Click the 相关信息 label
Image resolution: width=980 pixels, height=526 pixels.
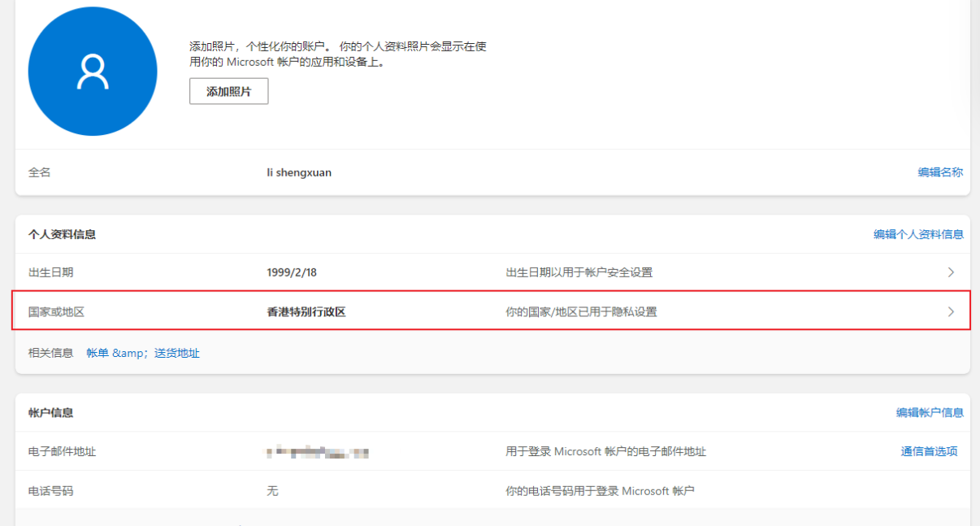point(51,353)
